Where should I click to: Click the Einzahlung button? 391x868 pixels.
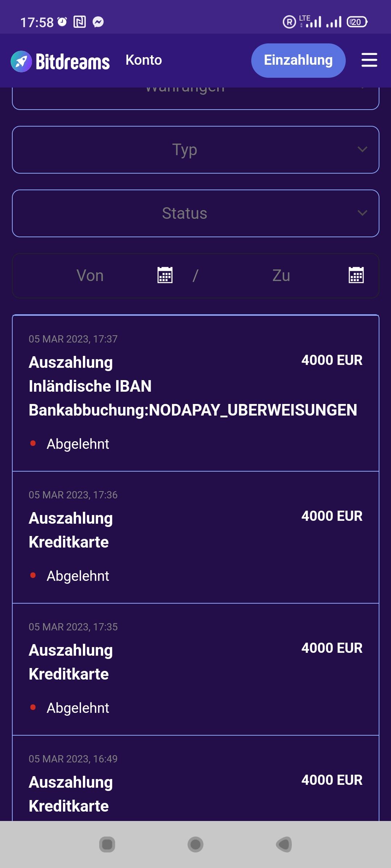click(x=298, y=60)
